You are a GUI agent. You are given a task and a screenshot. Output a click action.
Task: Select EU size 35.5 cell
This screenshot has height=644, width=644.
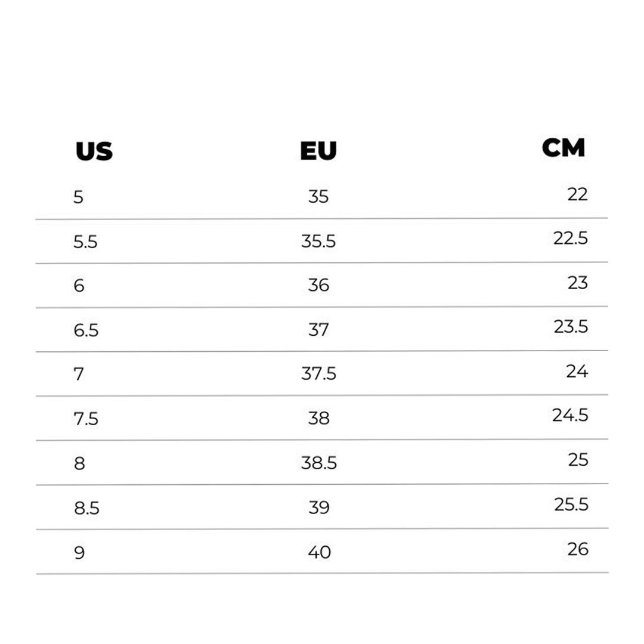click(318, 241)
